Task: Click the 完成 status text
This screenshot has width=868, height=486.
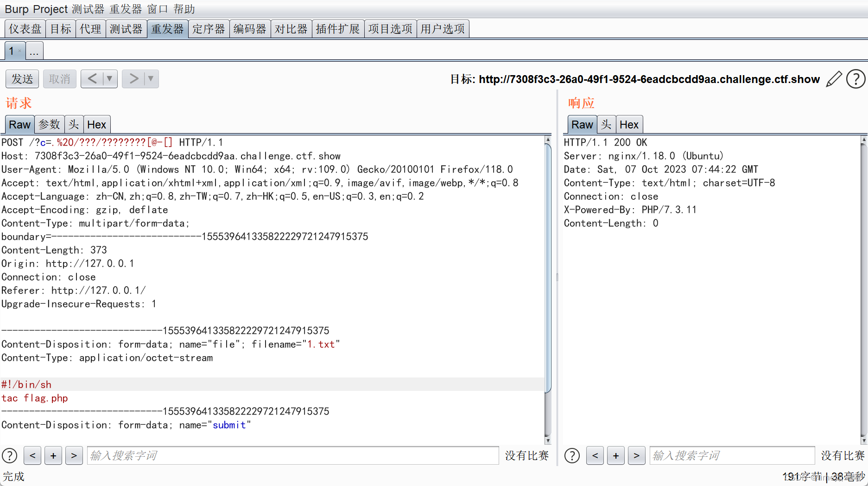Action: tap(13, 476)
